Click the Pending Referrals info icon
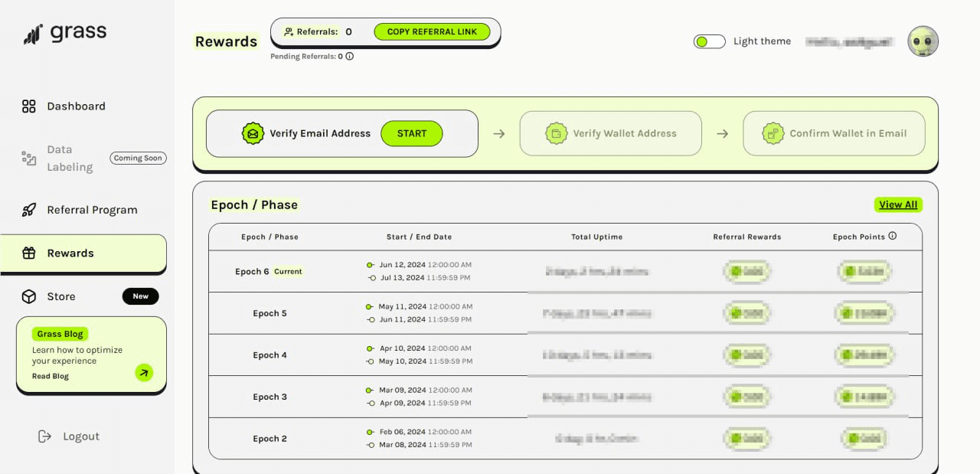The image size is (980, 474). pyautogui.click(x=350, y=56)
